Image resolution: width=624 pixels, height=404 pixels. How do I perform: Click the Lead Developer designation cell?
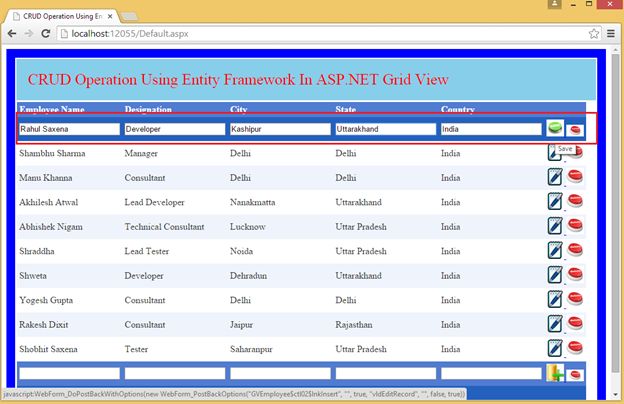[154, 202]
